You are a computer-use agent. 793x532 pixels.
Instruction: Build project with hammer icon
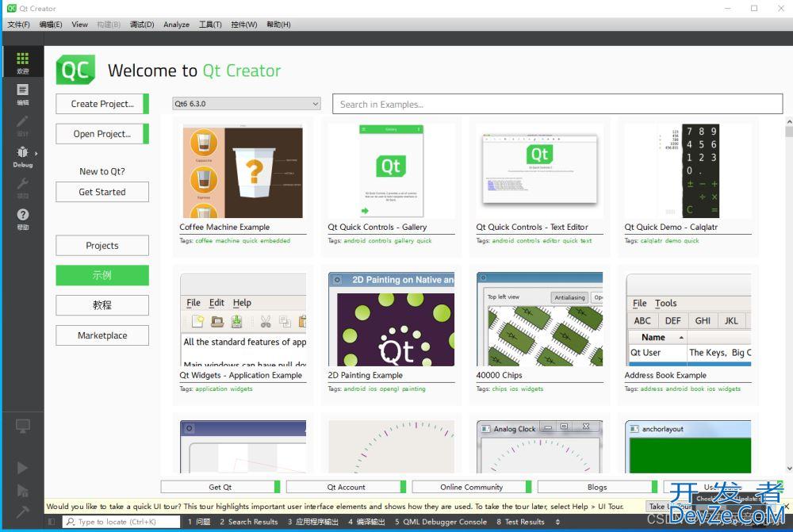point(23,511)
